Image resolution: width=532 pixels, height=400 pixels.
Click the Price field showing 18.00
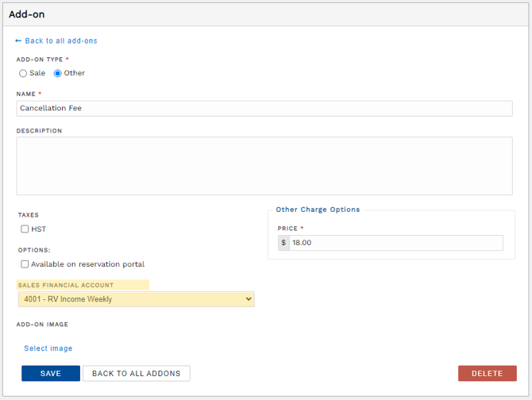(396, 243)
